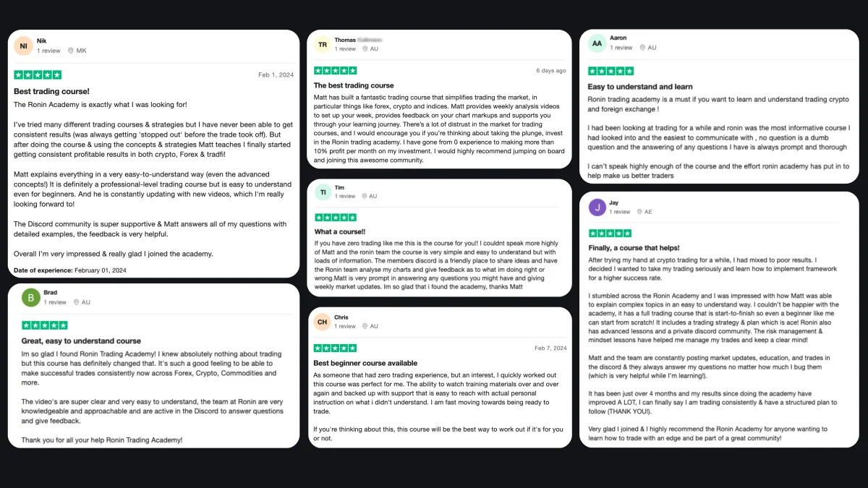The width and height of the screenshot is (868, 488).
Task: Click Jay's purple J avatar
Action: pyautogui.click(x=597, y=207)
